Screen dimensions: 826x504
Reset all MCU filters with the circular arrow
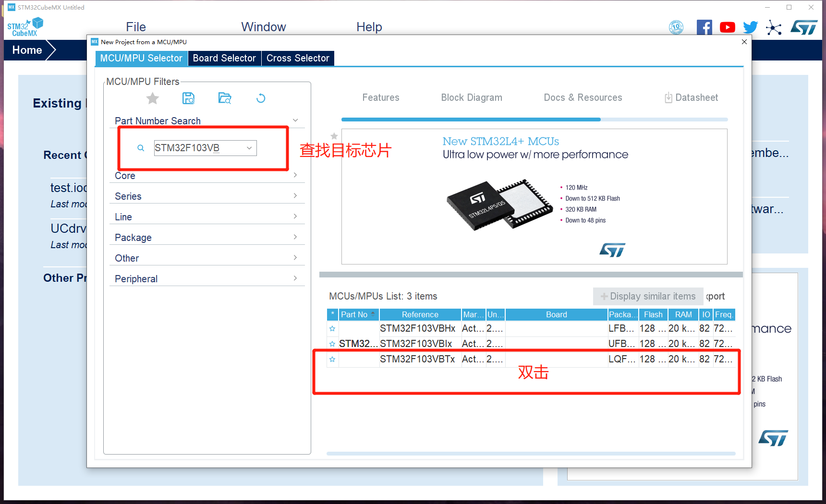(x=261, y=98)
